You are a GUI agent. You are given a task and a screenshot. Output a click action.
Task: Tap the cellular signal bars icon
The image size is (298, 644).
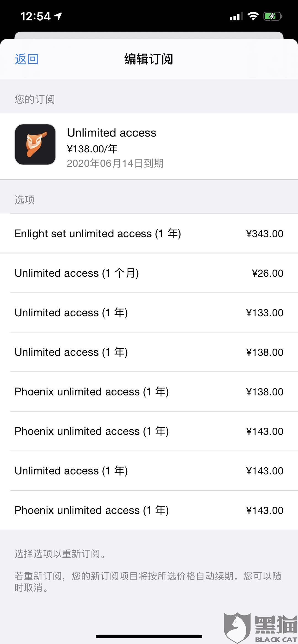pos(236,17)
